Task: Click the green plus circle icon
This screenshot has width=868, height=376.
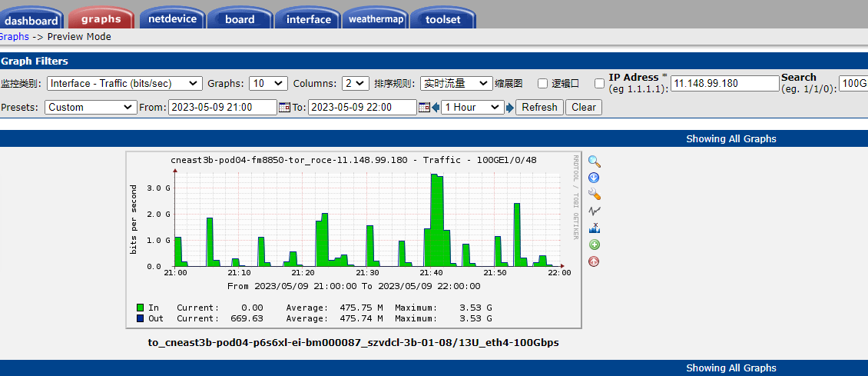Action: point(595,245)
